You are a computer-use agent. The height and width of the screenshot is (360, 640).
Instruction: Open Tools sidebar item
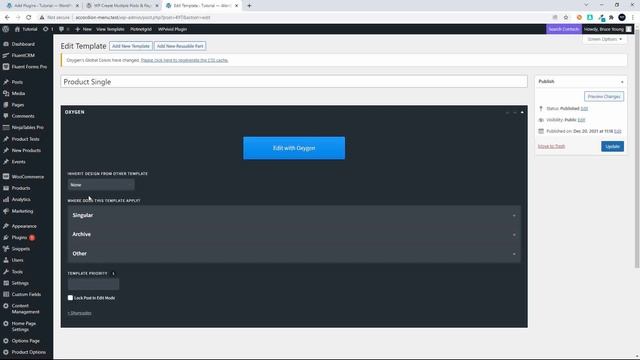pyautogui.click(x=17, y=272)
